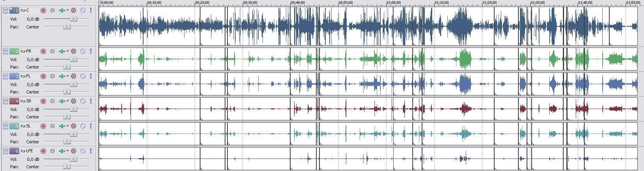
Task: Click the automation settings gear on ru-C
Action: pos(73,11)
